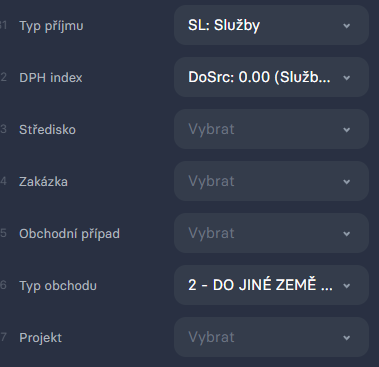
Task: Click the Středisko label
Action: click(x=47, y=130)
